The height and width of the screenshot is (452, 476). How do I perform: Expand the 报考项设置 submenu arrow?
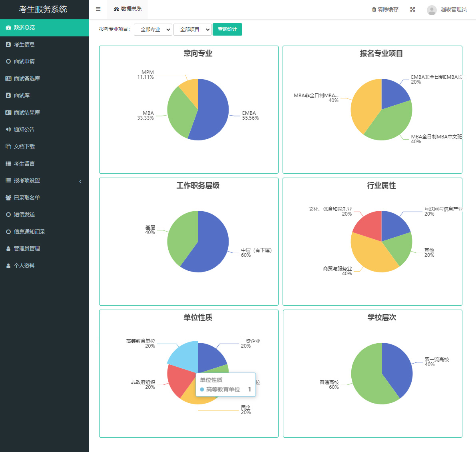80,181
